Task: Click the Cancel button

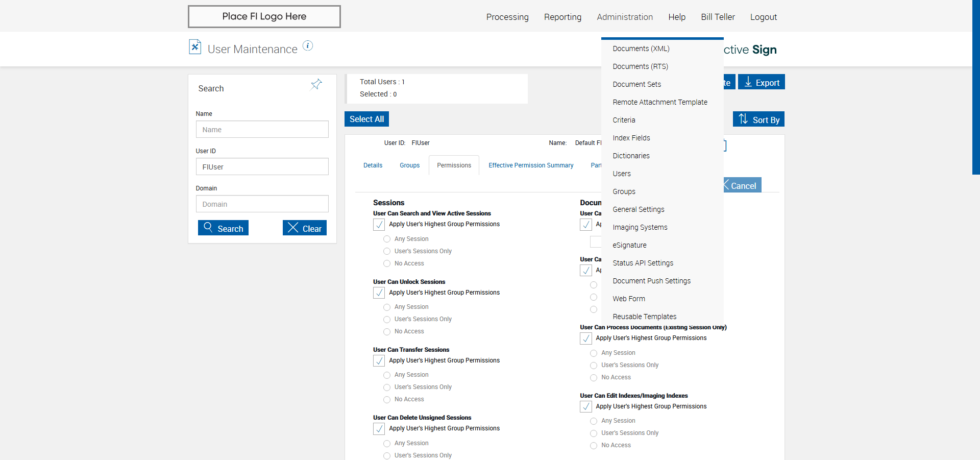Action: [742, 185]
